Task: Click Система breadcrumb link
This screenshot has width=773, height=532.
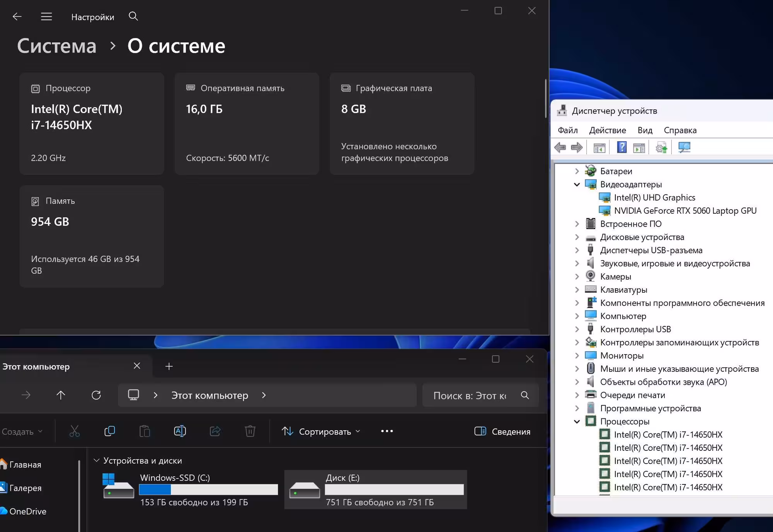Action: click(57, 46)
